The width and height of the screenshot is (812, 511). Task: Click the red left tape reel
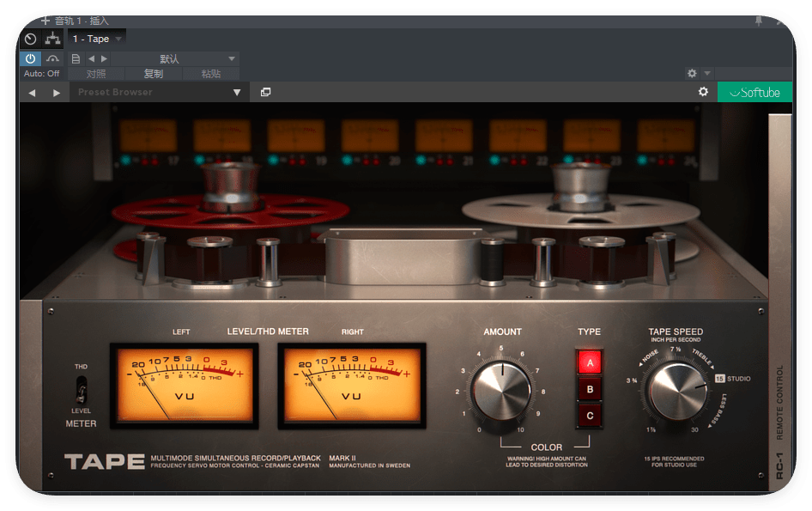click(230, 210)
